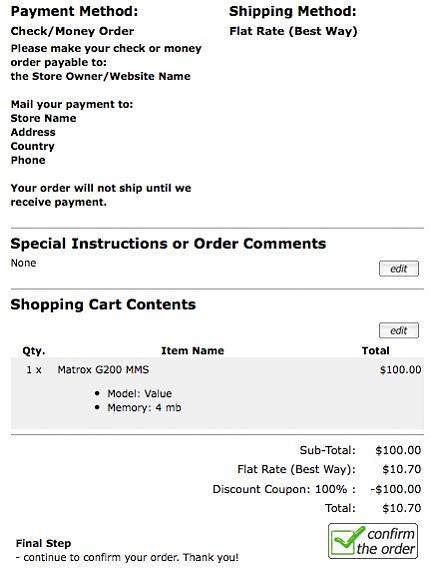Edit the shopping cart contents
430x568 pixels.
coord(399,330)
